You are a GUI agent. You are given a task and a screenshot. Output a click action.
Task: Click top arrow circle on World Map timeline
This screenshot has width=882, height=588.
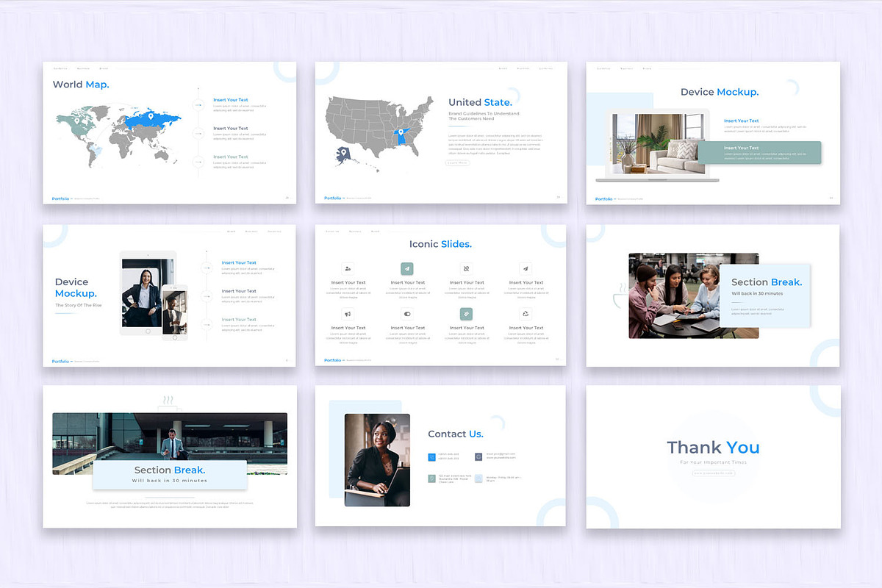coord(198,105)
